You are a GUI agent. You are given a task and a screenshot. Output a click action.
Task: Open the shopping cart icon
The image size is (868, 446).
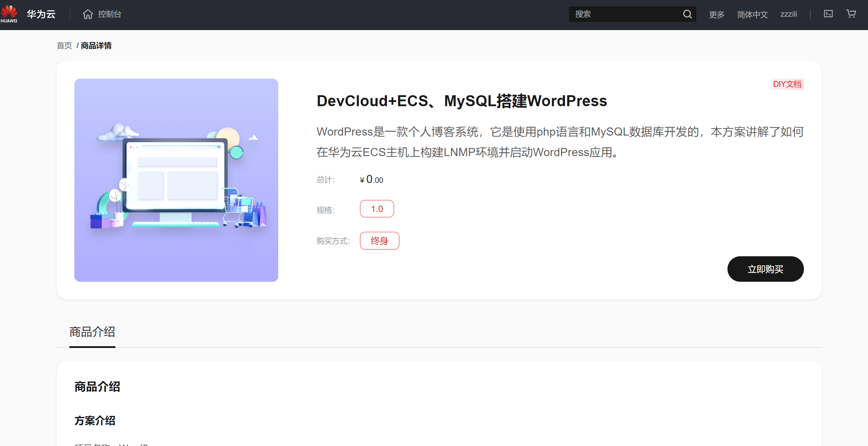point(851,14)
